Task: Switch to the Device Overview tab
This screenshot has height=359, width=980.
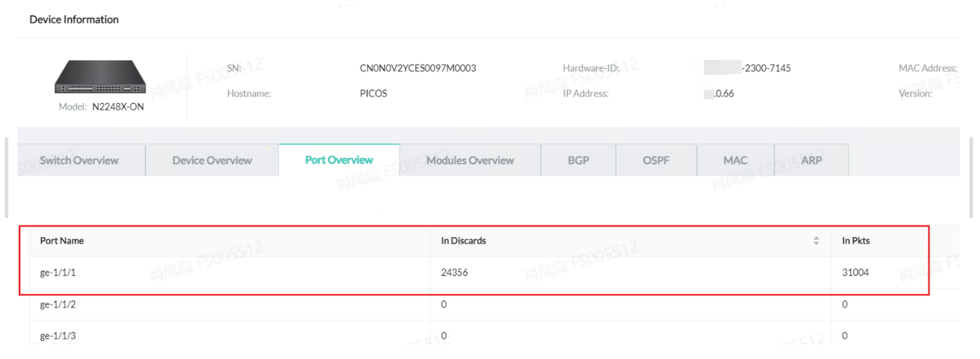Action: point(212,160)
